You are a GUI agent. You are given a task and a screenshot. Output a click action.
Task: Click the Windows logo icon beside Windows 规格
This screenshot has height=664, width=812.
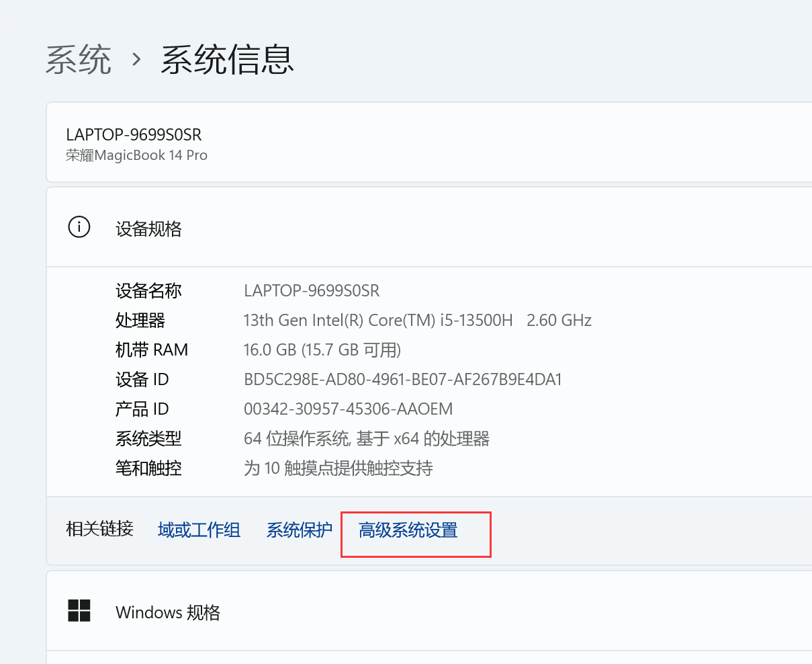pos(79,611)
